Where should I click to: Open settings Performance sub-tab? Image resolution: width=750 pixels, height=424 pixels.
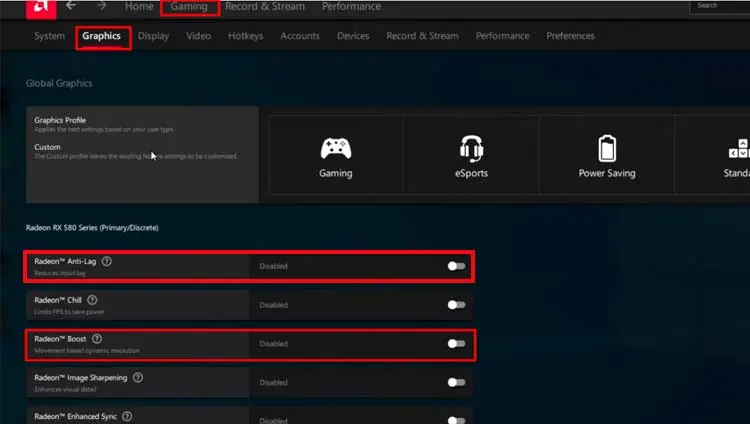pos(503,36)
